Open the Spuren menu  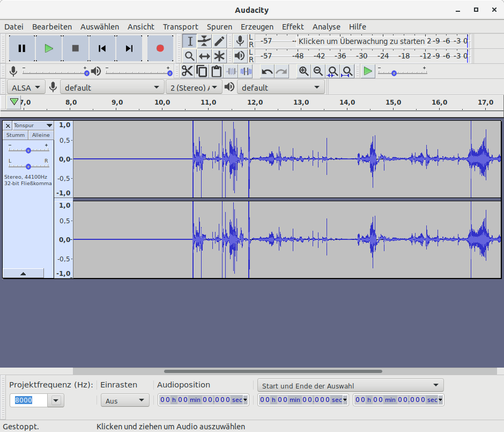pyautogui.click(x=219, y=27)
